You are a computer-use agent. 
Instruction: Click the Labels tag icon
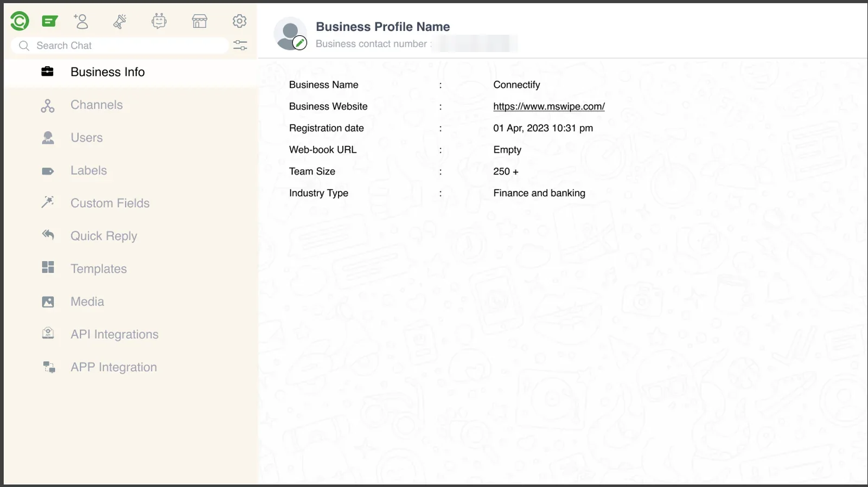(48, 171)
